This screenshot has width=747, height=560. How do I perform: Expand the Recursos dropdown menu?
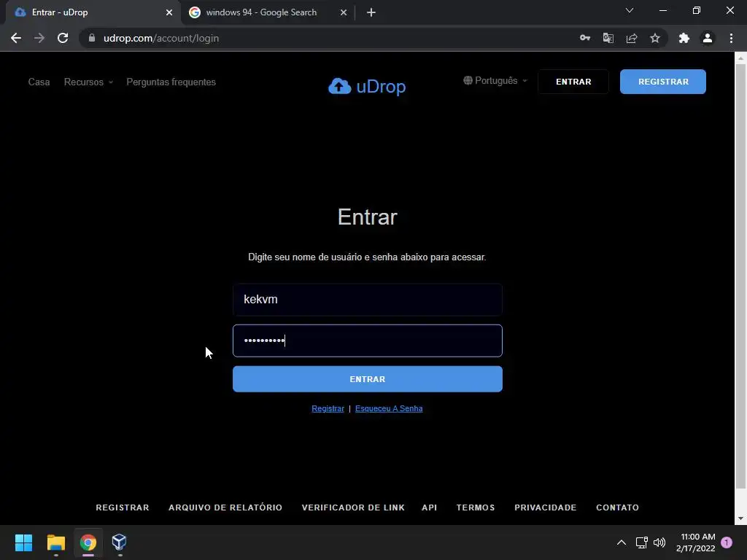point(88,82)
